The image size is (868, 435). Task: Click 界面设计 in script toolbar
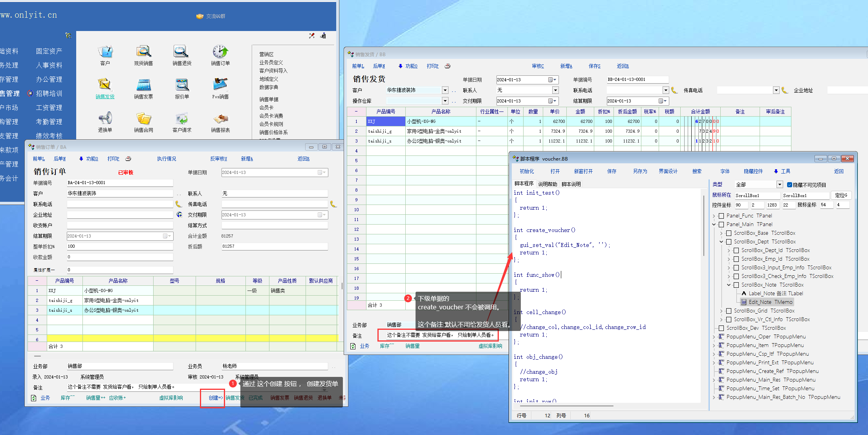click(x=668, y=171)
